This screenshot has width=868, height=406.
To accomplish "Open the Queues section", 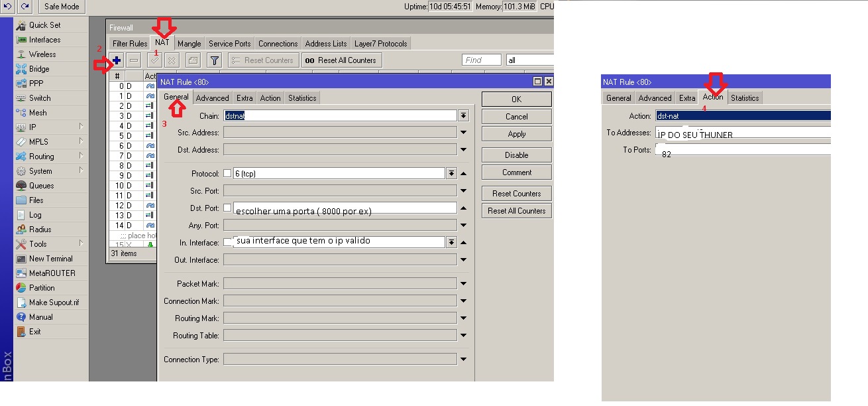I will [41, 185].
